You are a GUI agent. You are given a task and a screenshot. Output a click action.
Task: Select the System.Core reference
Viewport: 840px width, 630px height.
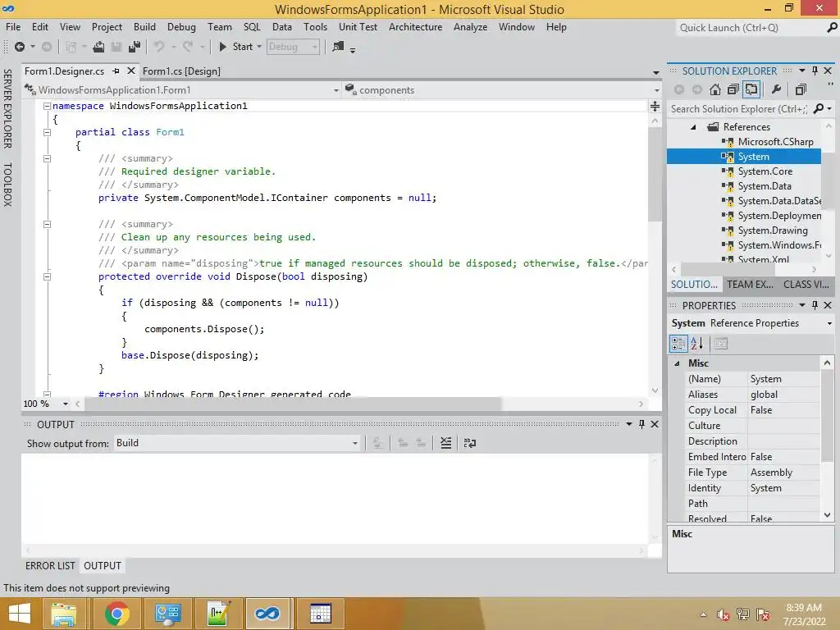tap(765, 171)
